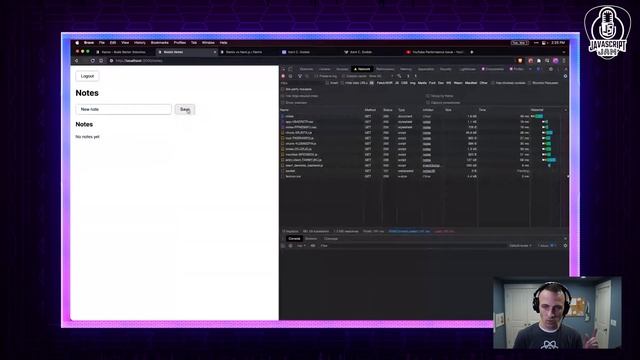Open the History menu in menu bar
The height and width of the screenshot is (360, 640).
(140, 42)
